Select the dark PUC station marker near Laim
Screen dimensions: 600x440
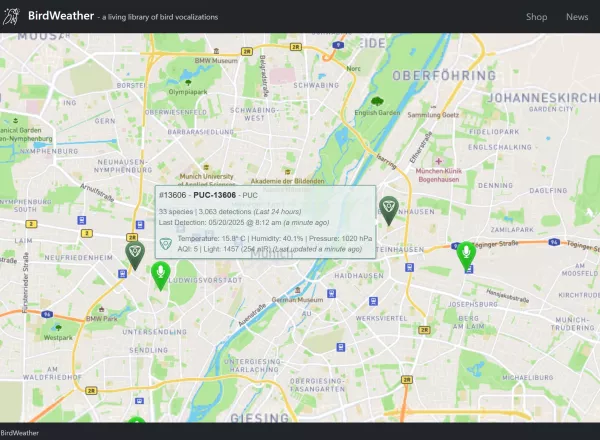click(134, 254)
